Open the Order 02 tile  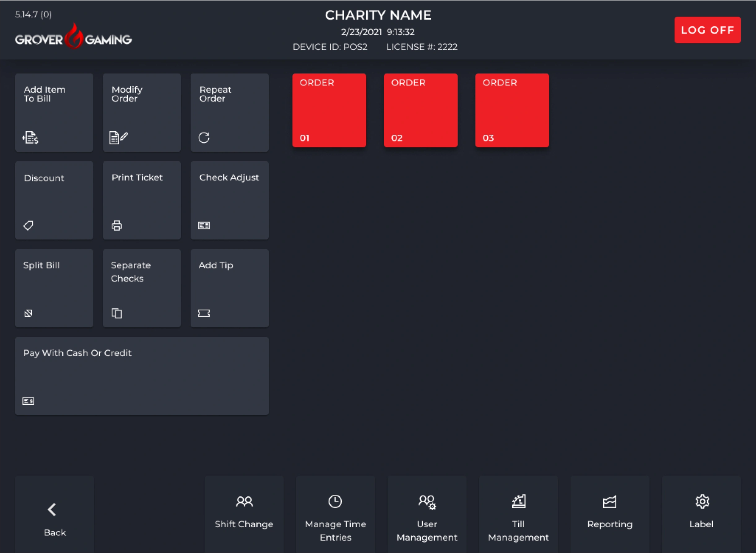(420, 110)
